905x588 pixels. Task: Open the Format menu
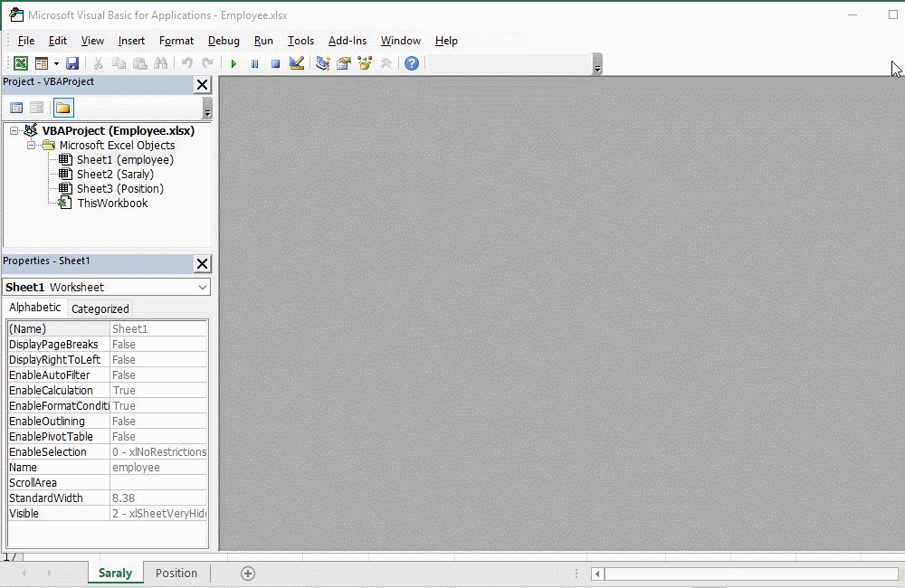176,41
